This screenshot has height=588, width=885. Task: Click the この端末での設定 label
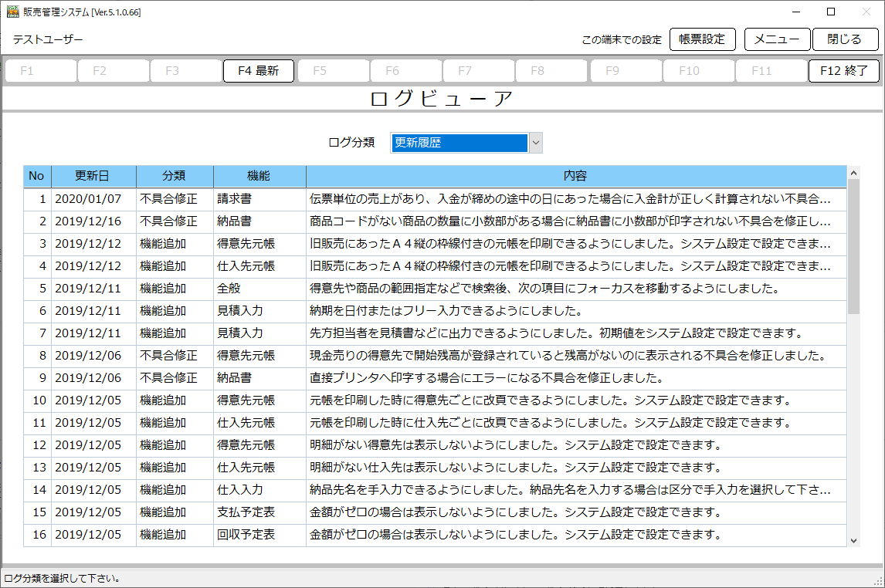click(x=622, y=40)
